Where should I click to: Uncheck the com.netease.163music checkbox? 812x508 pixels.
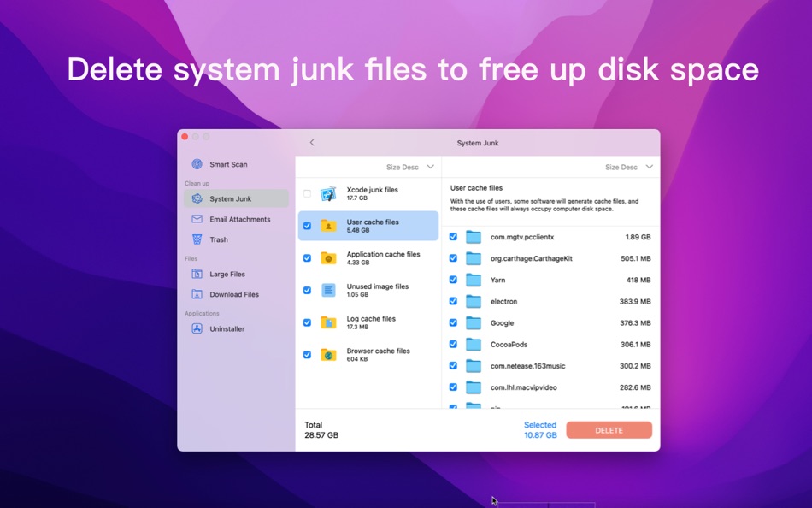click(x=453, y=365)
